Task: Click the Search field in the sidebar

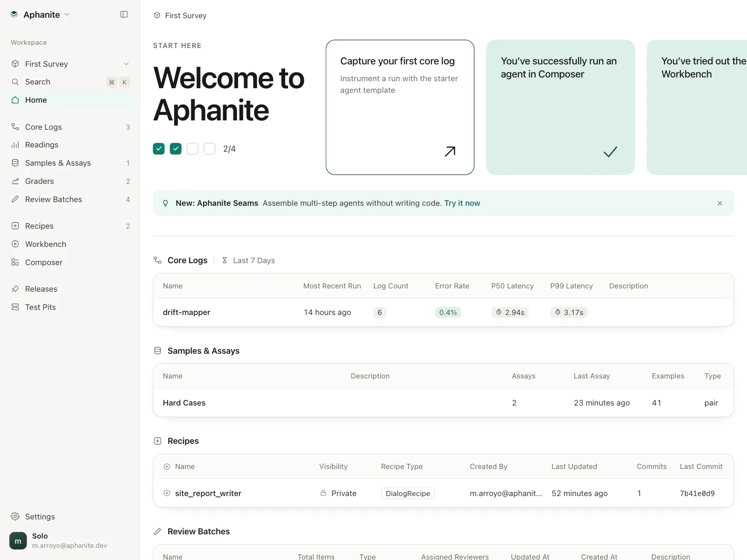Action: [x=70, y=82]
